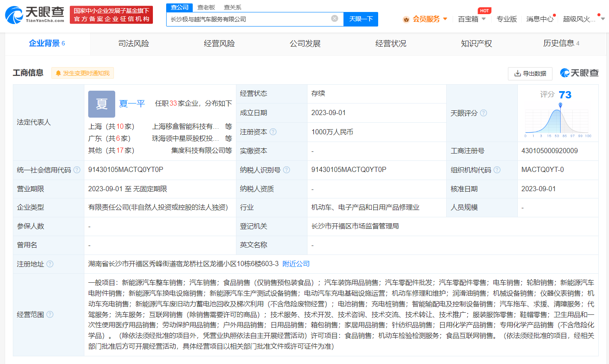This screenshot has height=364, width=609.
Task: Select 1000万人民币 registered capital value
Action: pyautogui.click(x=332, y=132)
